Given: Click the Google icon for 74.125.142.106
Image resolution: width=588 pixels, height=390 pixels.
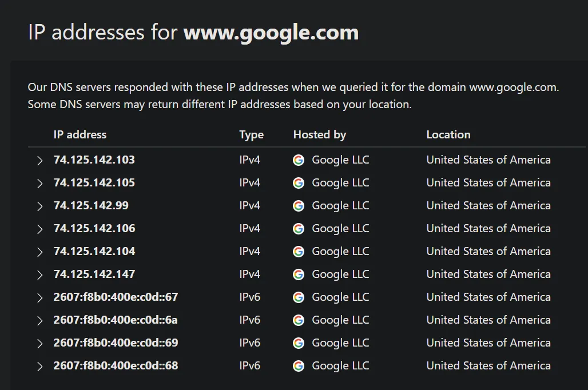Looking at the screenshot, I should click(x=299, y=229).
